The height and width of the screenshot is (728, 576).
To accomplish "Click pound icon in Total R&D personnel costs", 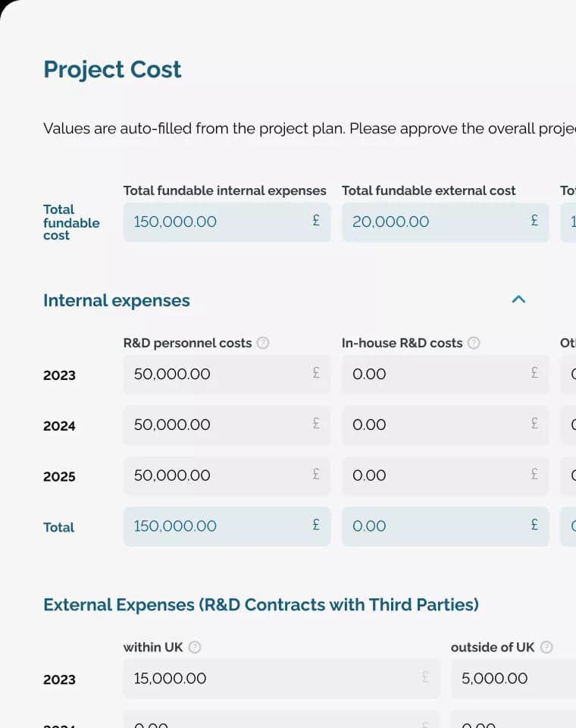I will pos(316,525).
